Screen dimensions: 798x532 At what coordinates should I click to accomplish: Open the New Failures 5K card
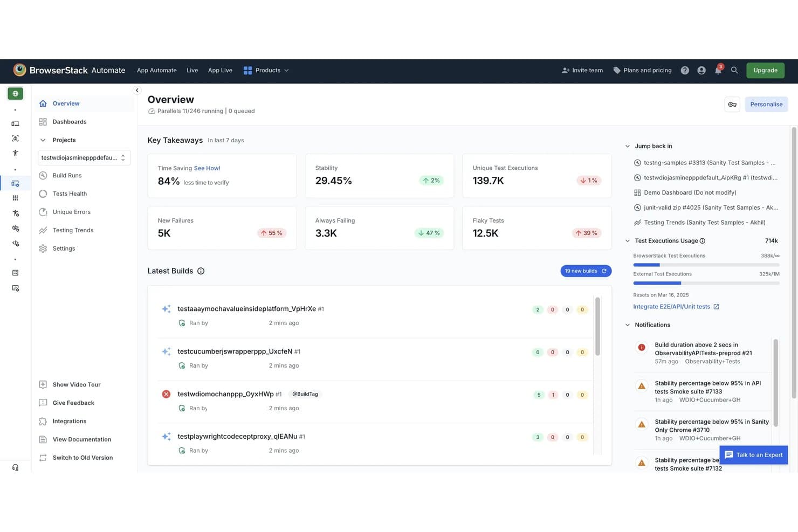[222, 228]
